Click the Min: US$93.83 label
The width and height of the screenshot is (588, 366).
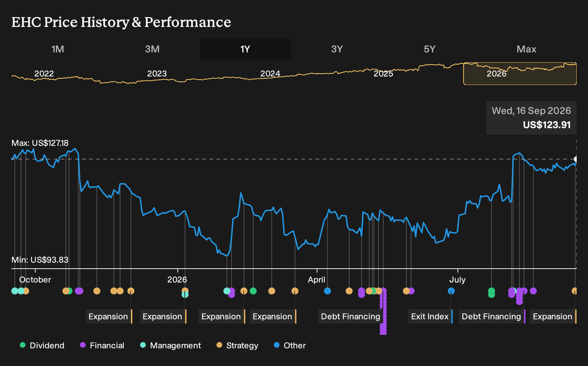[x=40, y=260]
